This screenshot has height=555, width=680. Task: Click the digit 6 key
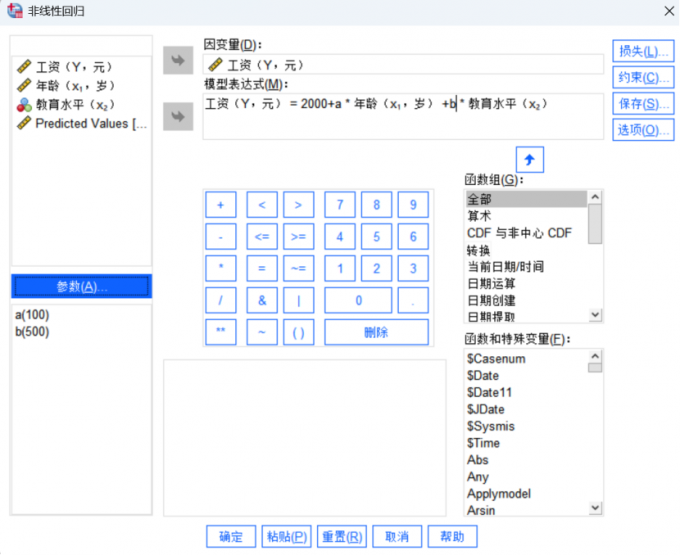[413, 237]
